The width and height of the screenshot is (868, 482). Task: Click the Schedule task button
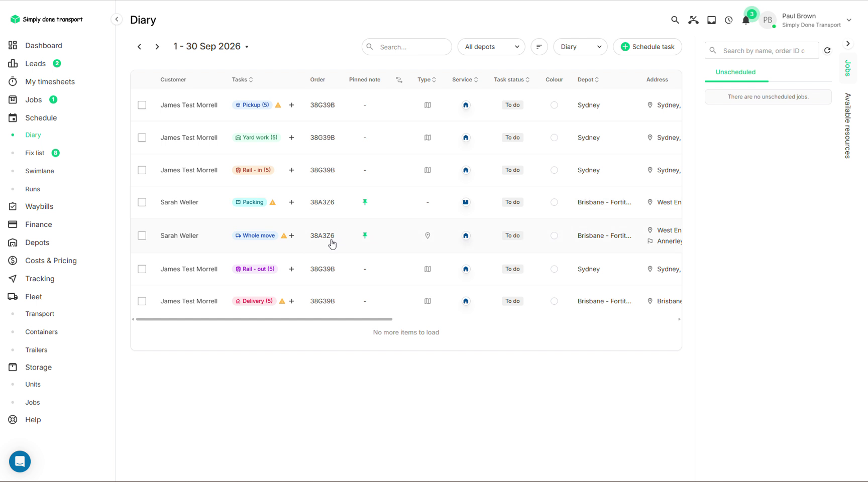tap(647, 47)
